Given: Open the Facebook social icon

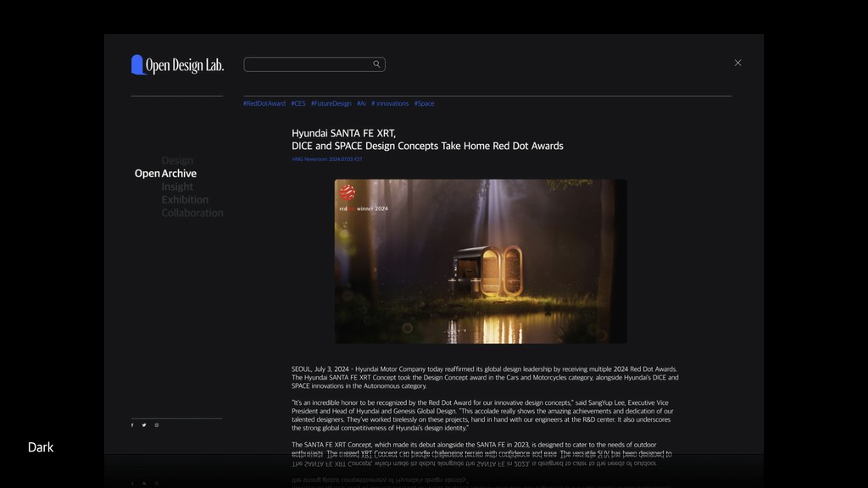Looking at the screenshot, I should [x=131, y=425].
